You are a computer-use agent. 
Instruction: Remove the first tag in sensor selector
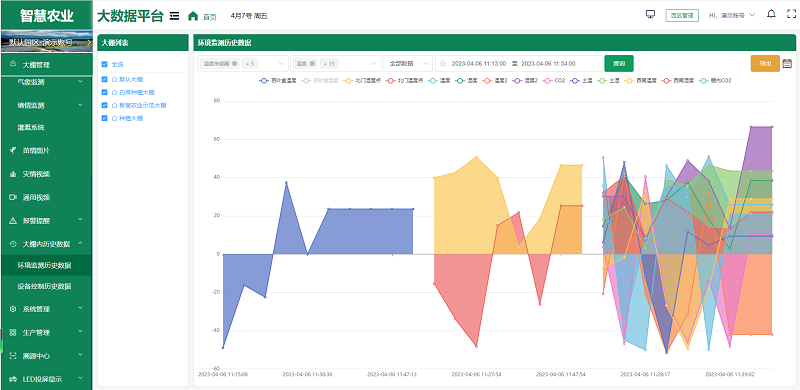[234, 64]
